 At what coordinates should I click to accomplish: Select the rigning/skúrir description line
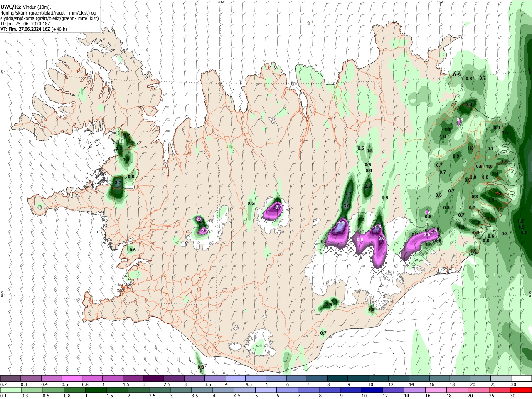[49, 13]
